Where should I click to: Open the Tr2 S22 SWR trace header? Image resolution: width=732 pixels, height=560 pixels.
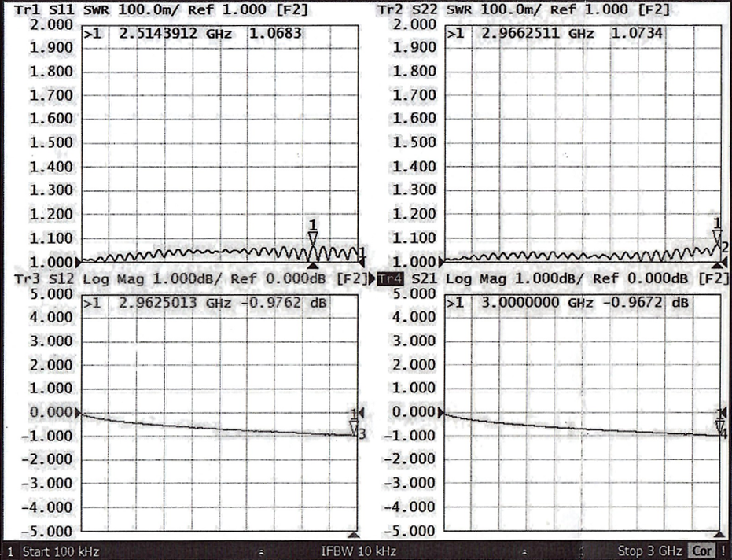click(x=523, y=9)
